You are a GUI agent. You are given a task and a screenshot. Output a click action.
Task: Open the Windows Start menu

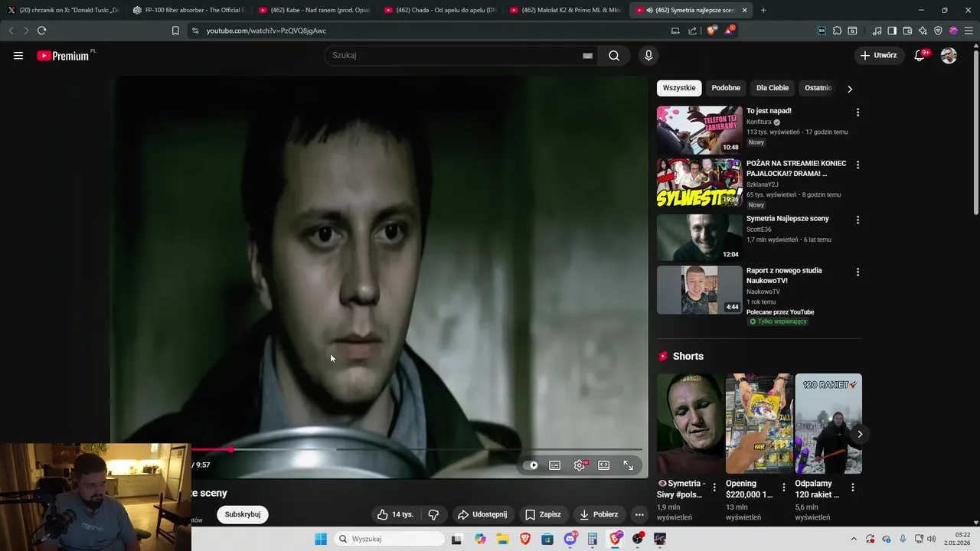321,539
